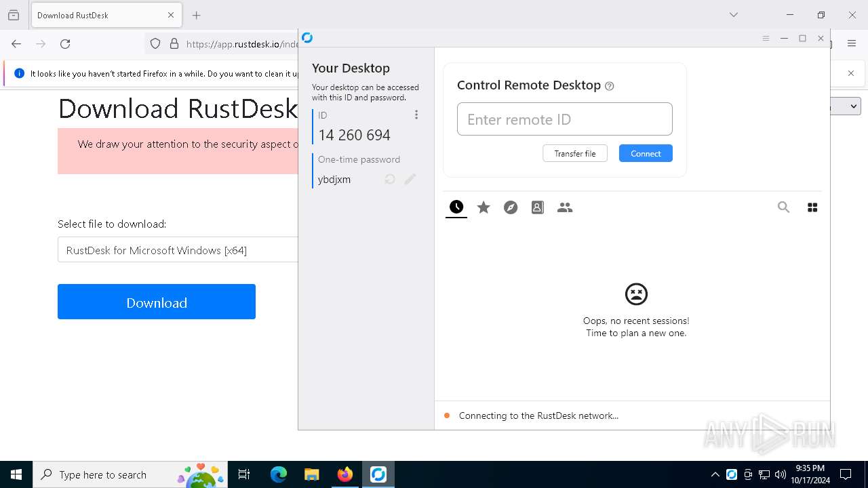Click the RustDesk tray icon

(732, 474)
